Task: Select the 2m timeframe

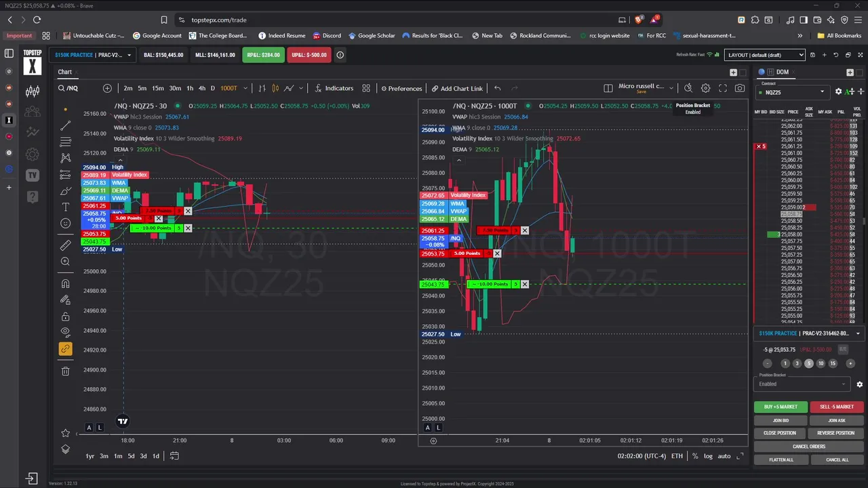Action: point(128,88)
